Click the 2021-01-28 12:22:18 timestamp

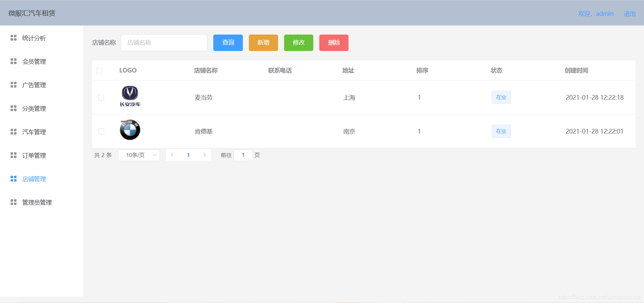[595, 98]
